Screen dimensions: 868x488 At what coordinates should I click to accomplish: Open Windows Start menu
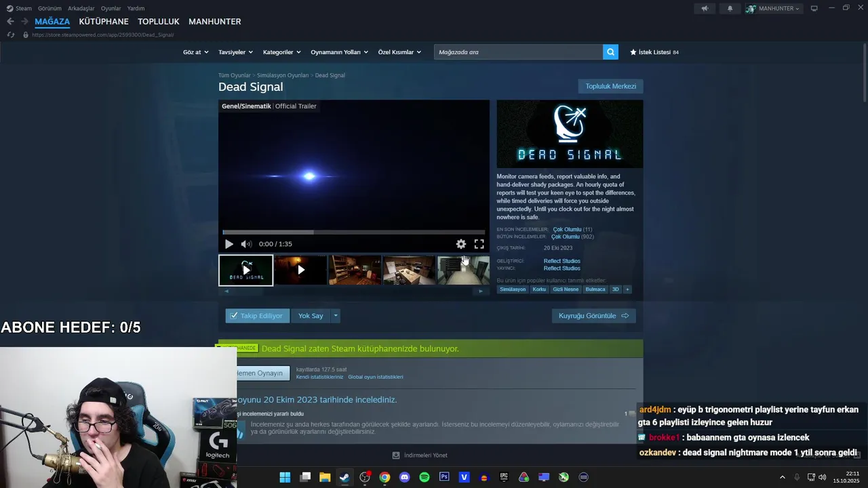coord(285,477)
